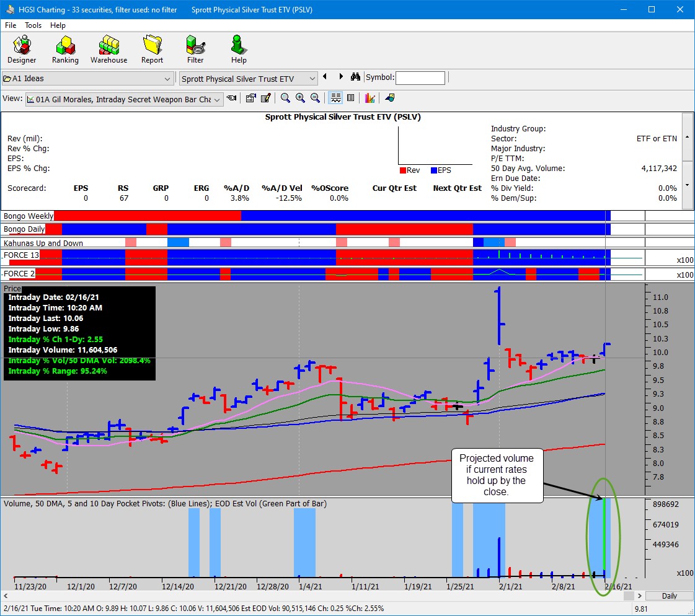Expand the View chart template dropdown
Viewport: 695px width, 616px height.
click(217, 100)
